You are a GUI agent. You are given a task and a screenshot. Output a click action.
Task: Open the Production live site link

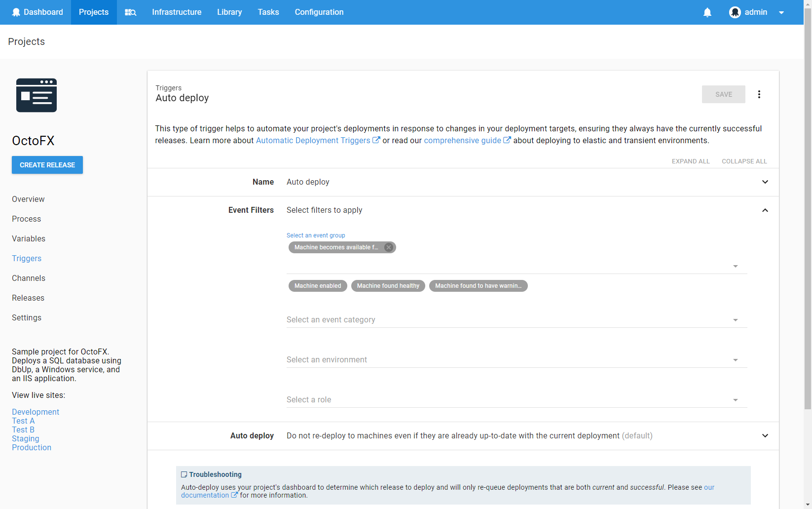(x=32, y=448)
